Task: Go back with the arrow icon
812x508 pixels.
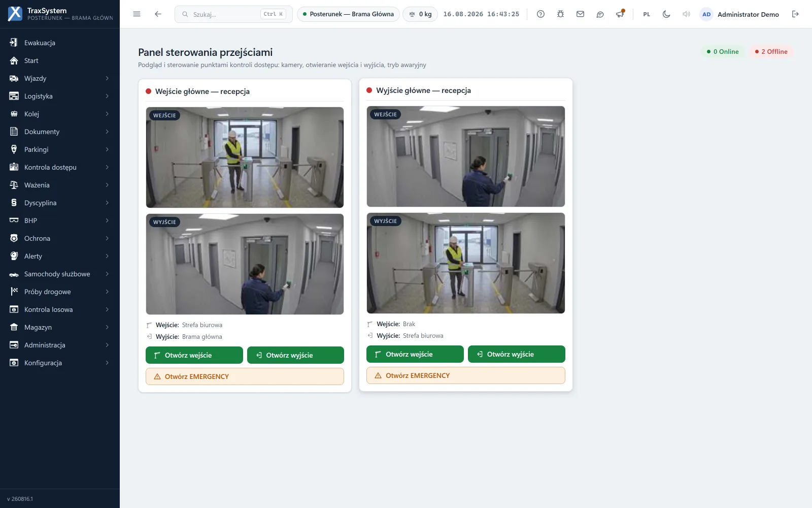Action: (x=158, y=14)
